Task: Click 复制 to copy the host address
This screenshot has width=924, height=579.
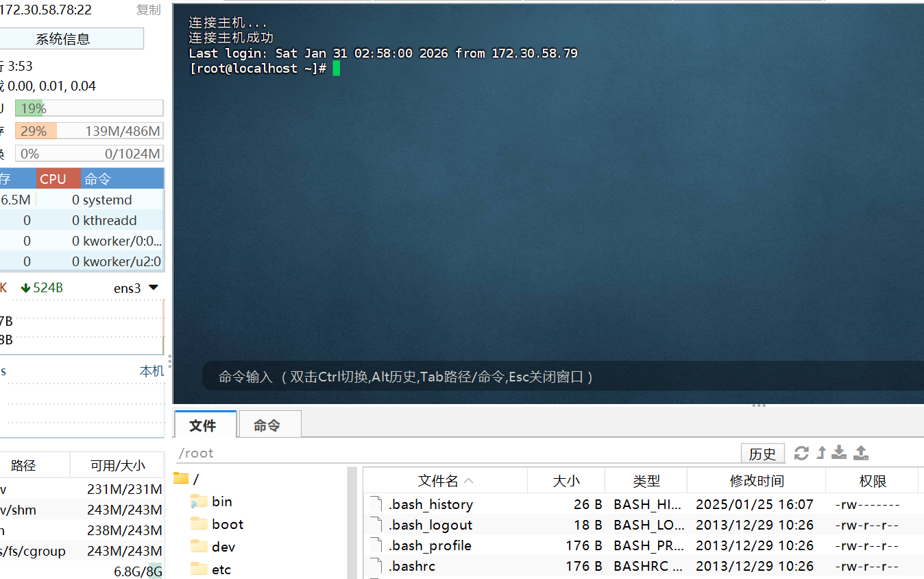Action: (x=149, y=10)
